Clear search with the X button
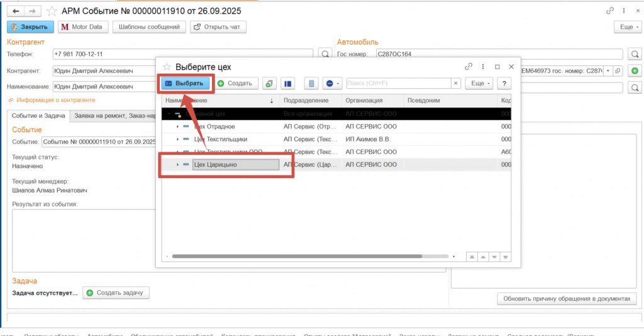This screenshot has width=644, height=336. [456, 83]
